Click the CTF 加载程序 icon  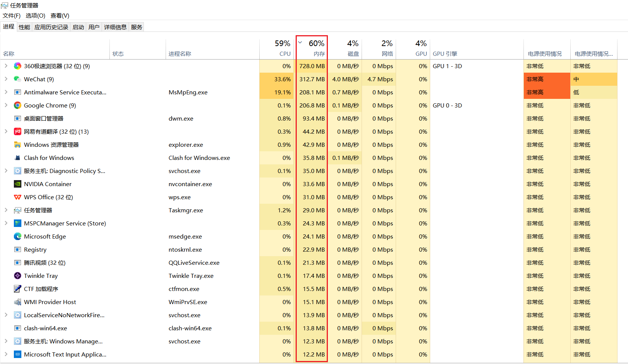point(18,289)
